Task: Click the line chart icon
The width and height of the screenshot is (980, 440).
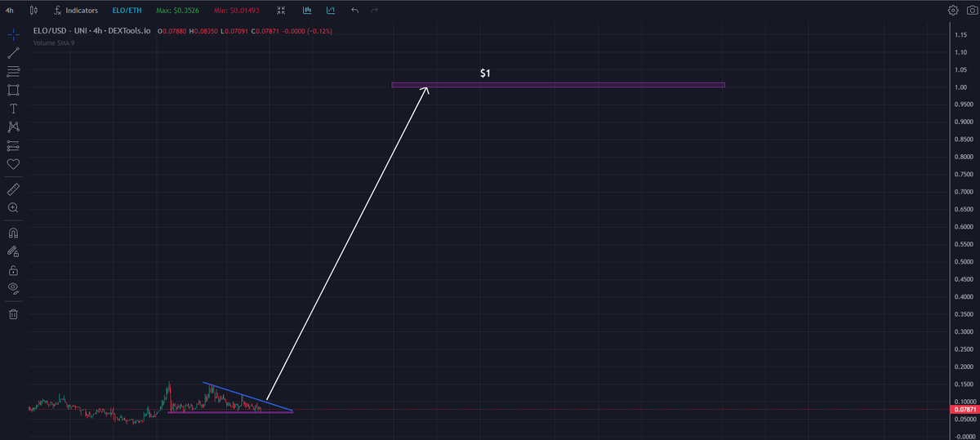Action: 330,11
